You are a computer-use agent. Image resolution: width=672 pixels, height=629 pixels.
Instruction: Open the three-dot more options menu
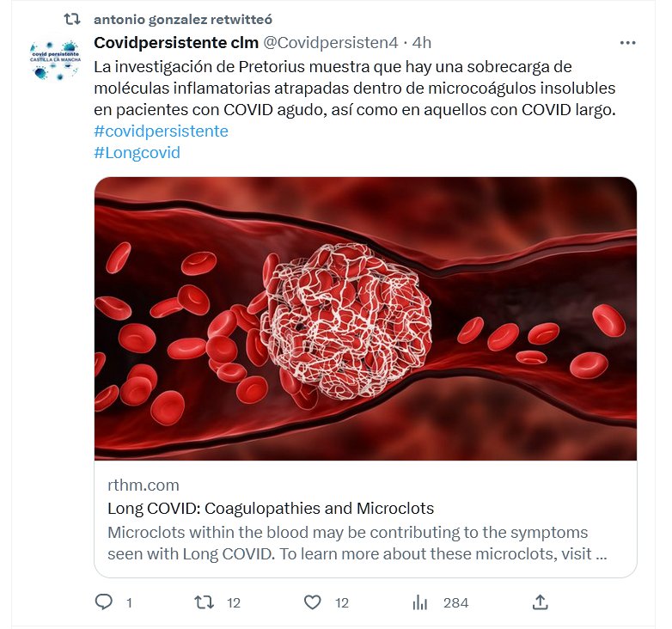pyautogui.click(x=627, y=42)
